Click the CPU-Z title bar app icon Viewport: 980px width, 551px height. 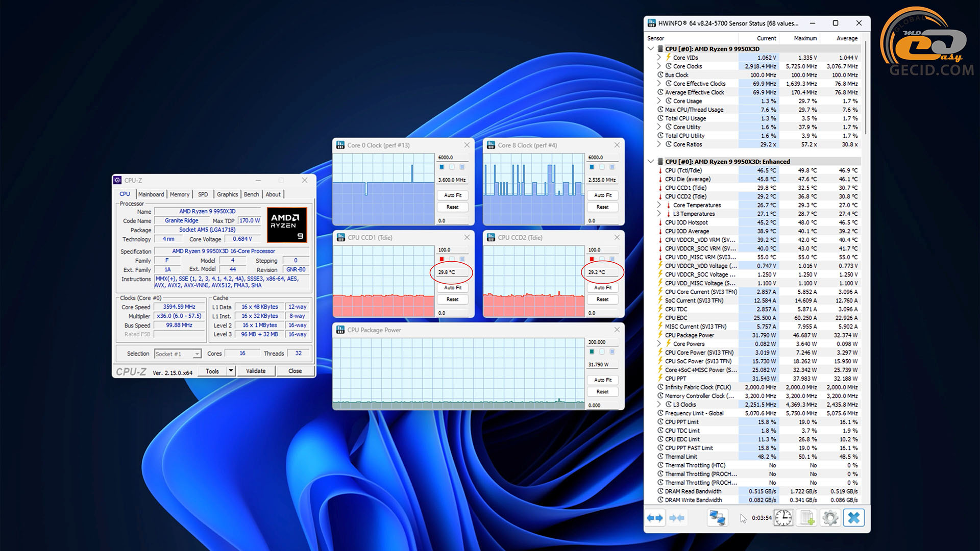(x=117, y=180)
